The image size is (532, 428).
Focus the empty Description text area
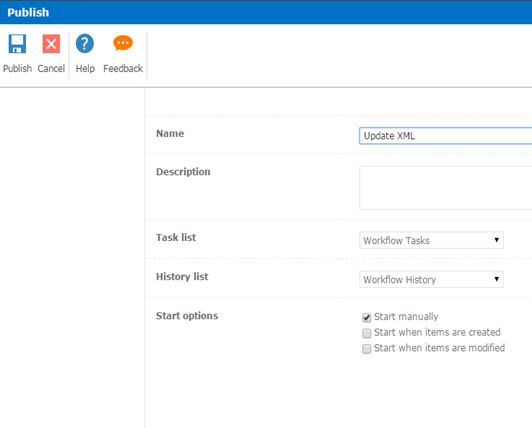[445, 188]
